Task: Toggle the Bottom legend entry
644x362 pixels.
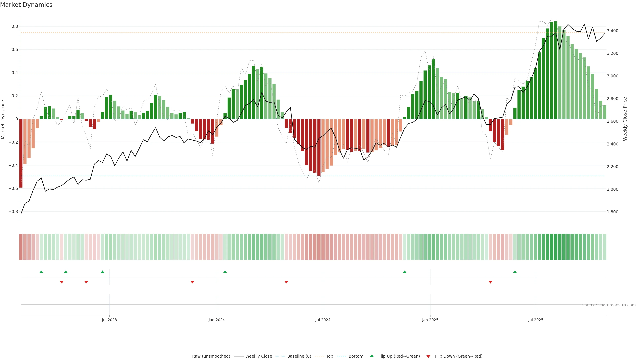Action: coord(356,356)
